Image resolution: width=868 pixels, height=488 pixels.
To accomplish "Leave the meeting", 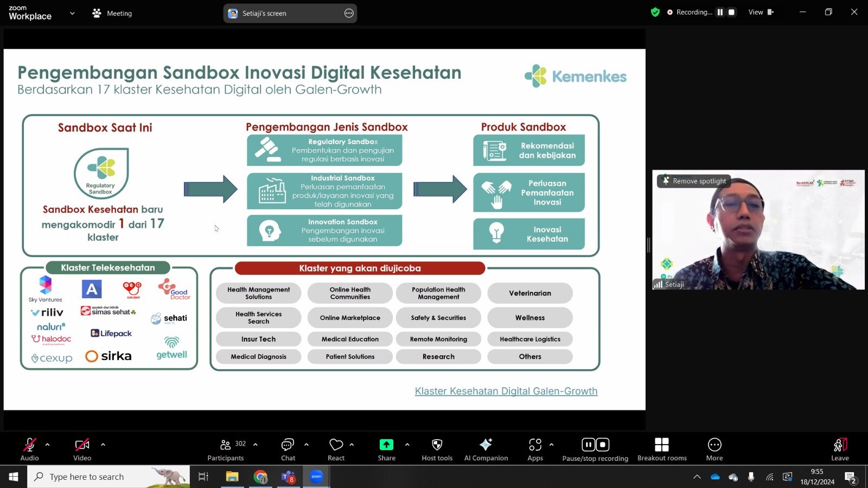I will [840, 450].
